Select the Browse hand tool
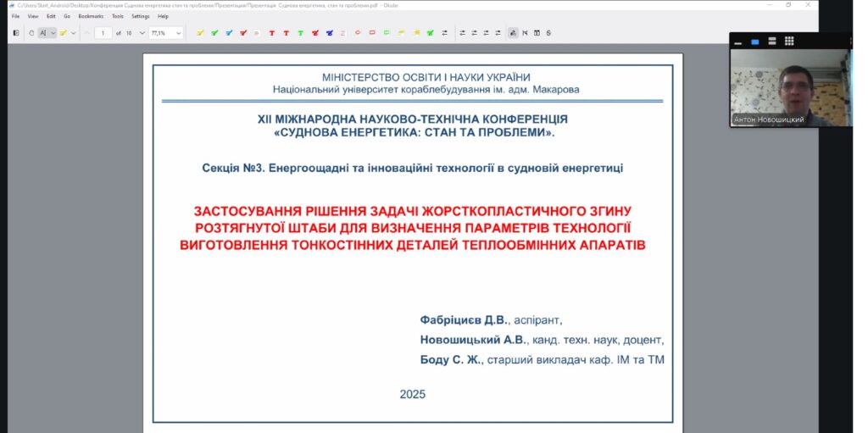 pos(31,33)
